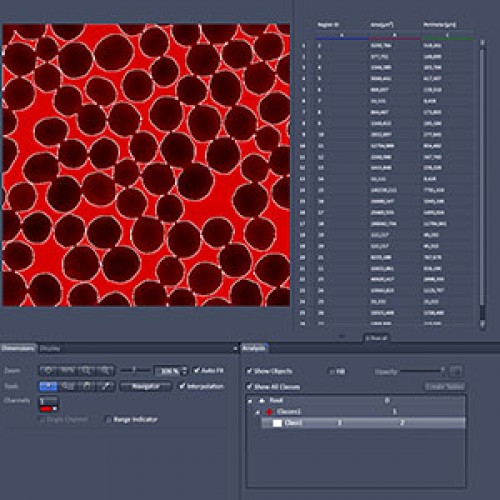This screenshot has width=500, height=500.
Task: Select the highlighted arrow pointer tool
Action: click(x=48, y=386)
